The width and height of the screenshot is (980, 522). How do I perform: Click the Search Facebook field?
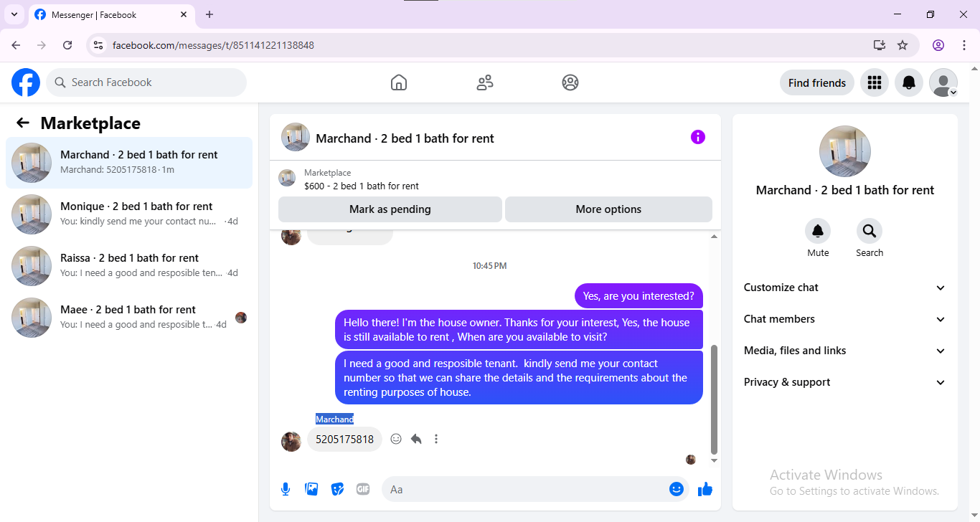[146, 82]
